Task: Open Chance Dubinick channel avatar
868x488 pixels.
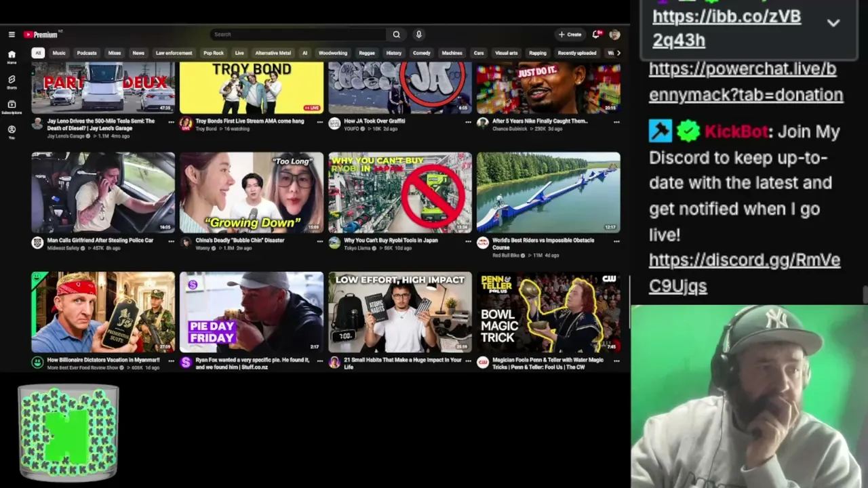Action: pos(482,123)
